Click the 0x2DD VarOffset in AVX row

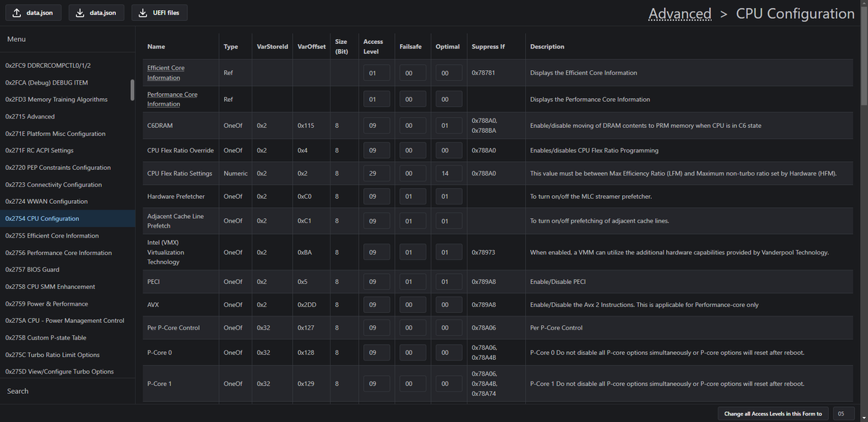[x=306, y=305]
